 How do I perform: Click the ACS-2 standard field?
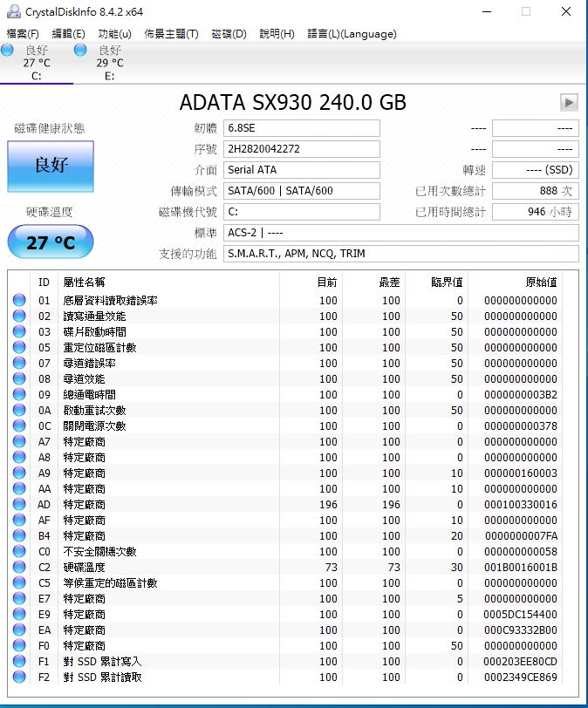coord(401,233)
